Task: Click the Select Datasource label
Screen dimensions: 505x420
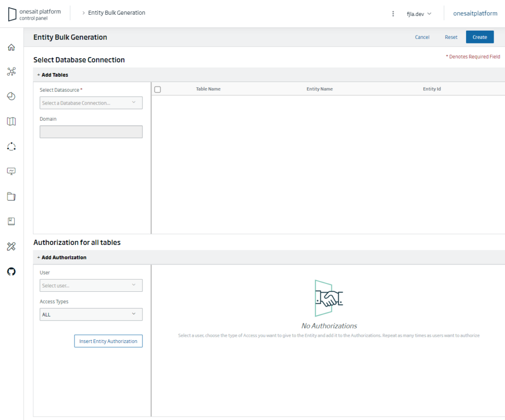Action: (61, 90)
